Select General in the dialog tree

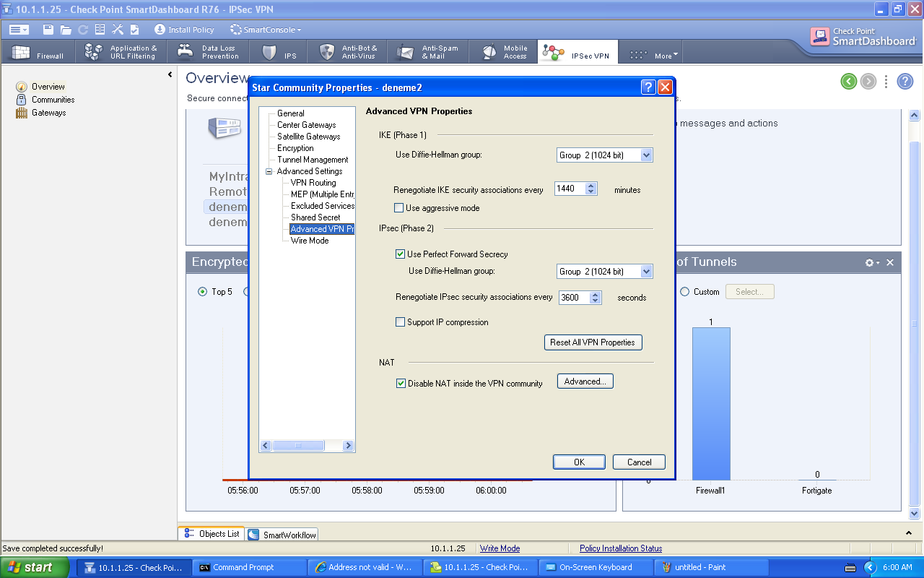point(291,113)
